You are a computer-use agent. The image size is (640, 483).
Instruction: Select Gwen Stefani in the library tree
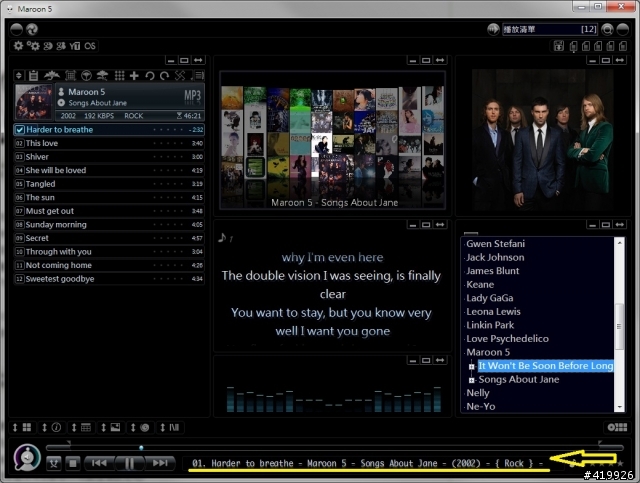click(495, 244)
